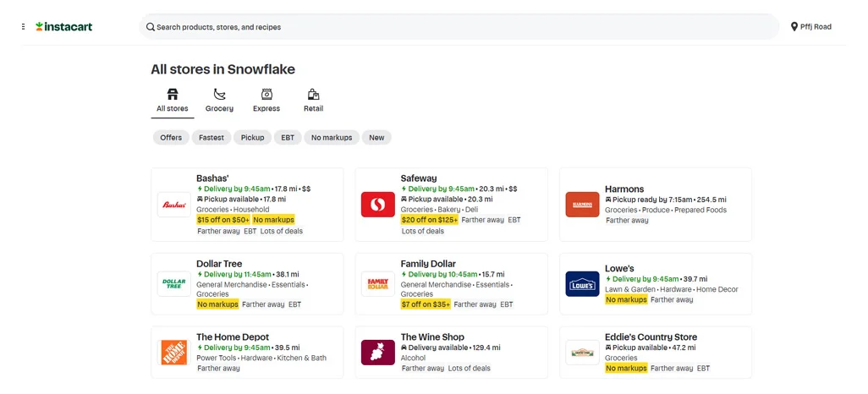
Task: Toggle the Pickup filter chip
Action: [x=252, y=137]
